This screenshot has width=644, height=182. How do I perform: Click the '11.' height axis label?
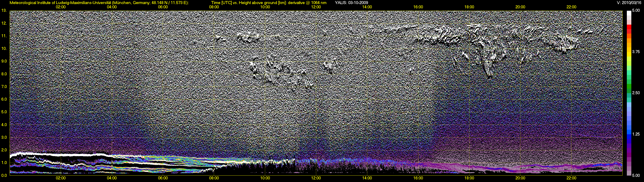click(4, 36)
